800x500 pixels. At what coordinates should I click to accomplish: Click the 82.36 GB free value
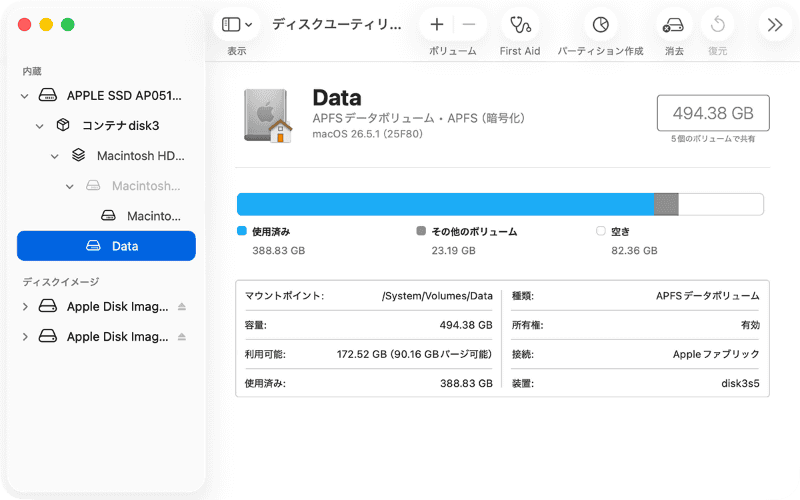click(x=634, y=251)
